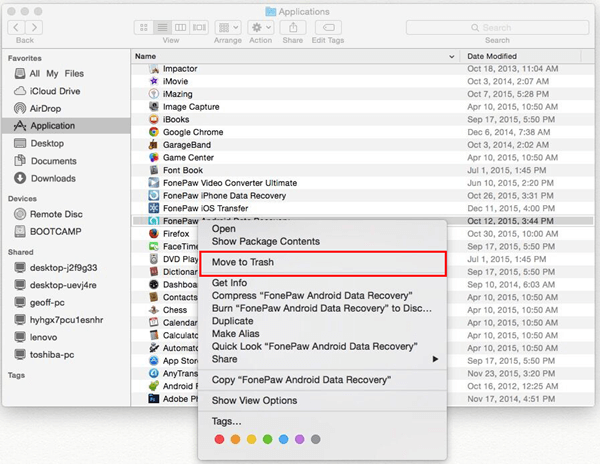Select desktop-uevj4re shared computer
600x464 pixels.
tap(55, 285)
